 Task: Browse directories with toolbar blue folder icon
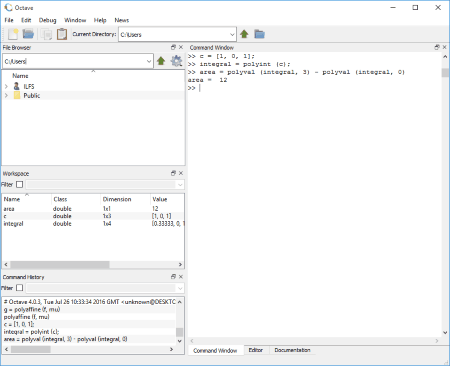coord(259,34)
